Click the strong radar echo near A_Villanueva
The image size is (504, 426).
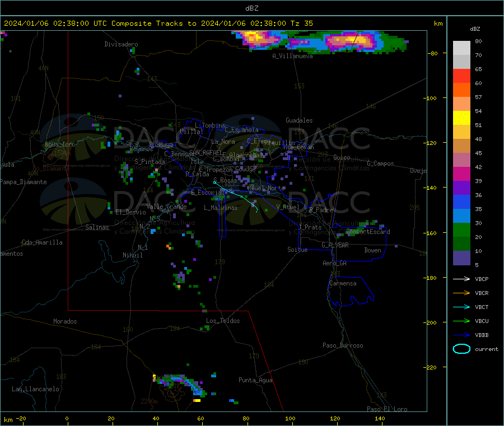click(x=350, y=41)
